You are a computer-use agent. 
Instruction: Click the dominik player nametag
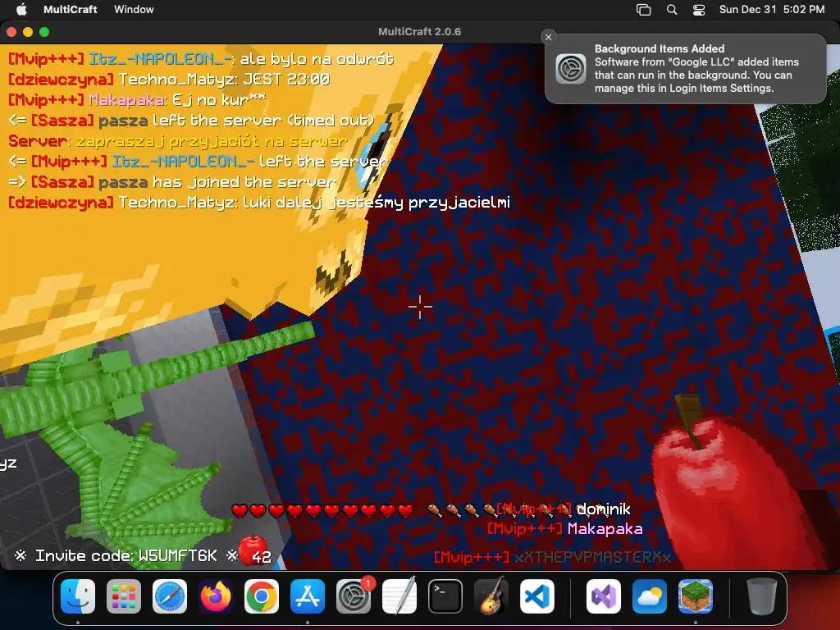564,509
